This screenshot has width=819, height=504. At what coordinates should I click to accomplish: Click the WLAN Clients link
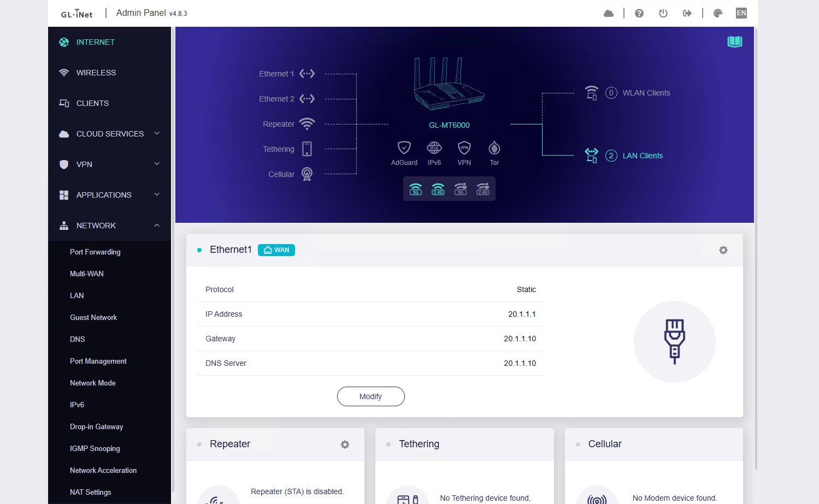646,93
